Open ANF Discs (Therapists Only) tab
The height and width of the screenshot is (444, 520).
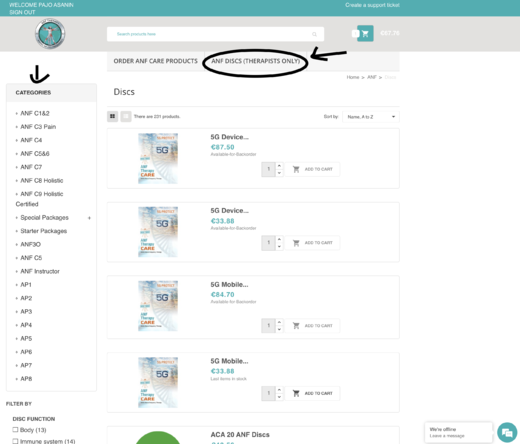point(255,61)
